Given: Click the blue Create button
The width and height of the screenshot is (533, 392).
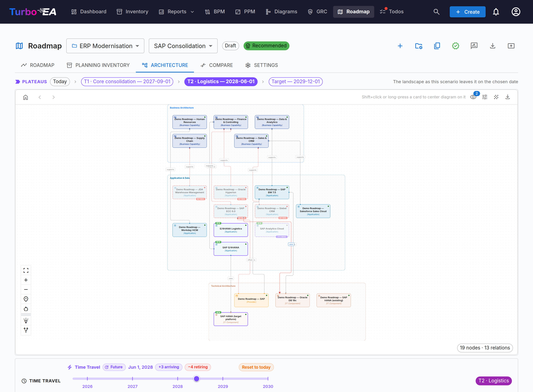Looking at the screenshot, I should [x=467, y=12].
